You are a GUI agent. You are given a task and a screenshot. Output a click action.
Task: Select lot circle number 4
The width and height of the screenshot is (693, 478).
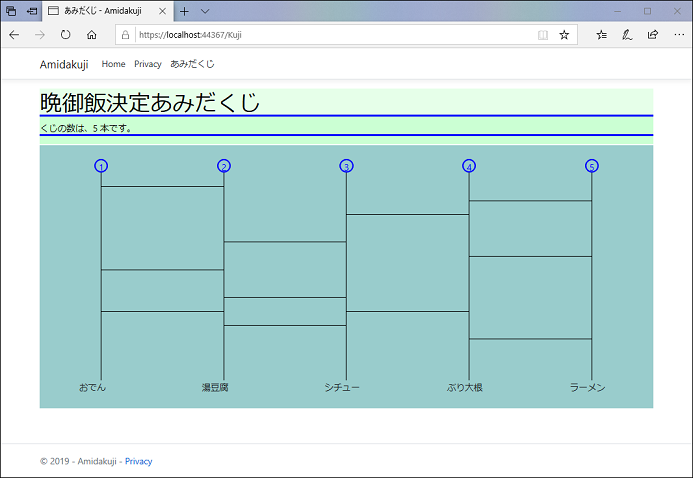(x=469, y=166)
